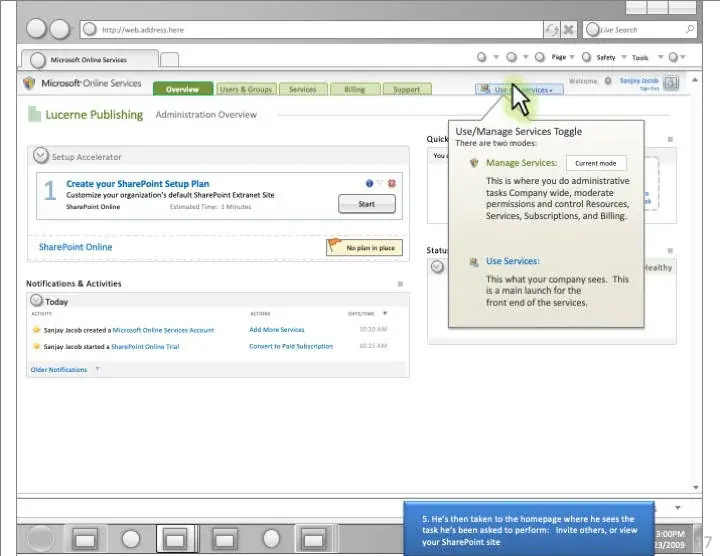
Task: Focus the web address bar
Action: (x=311, y=29)
